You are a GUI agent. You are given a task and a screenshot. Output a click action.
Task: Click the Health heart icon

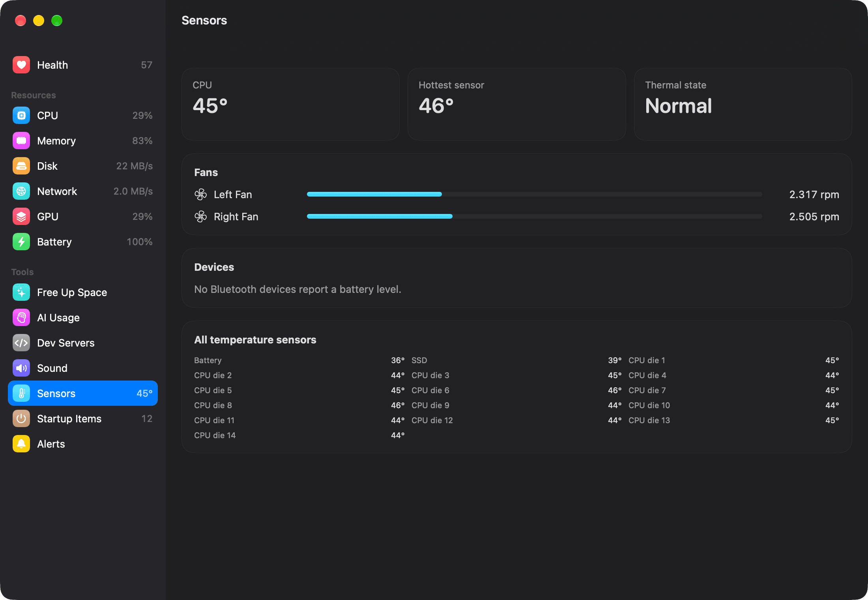coord(21,65)
